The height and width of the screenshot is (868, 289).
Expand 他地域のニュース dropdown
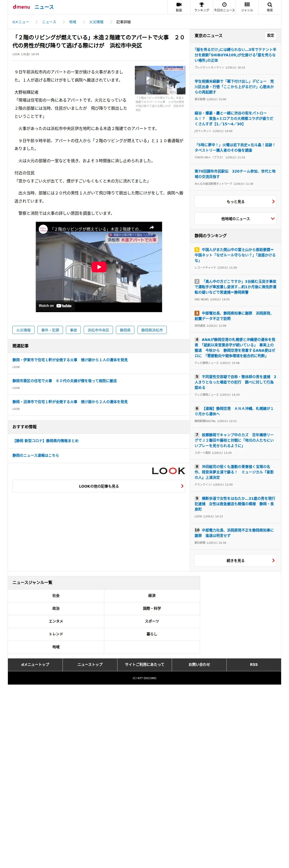pyautogui.click(x=235, y=219)
